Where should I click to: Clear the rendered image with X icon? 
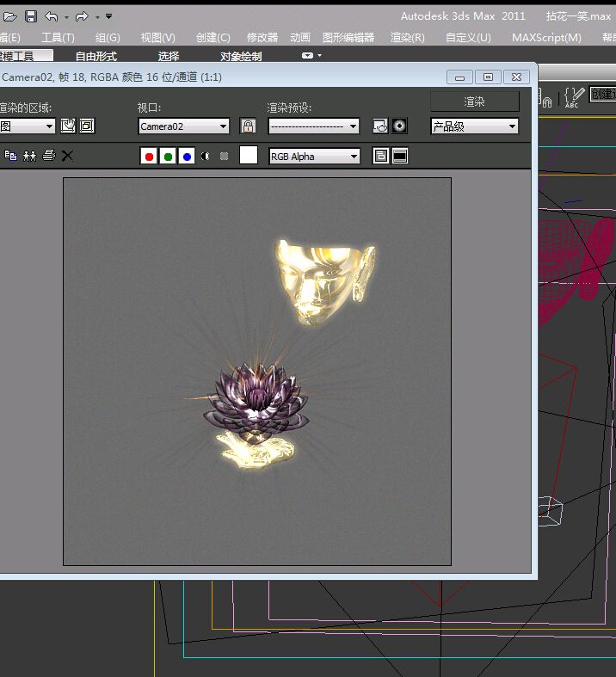point(68,156)
